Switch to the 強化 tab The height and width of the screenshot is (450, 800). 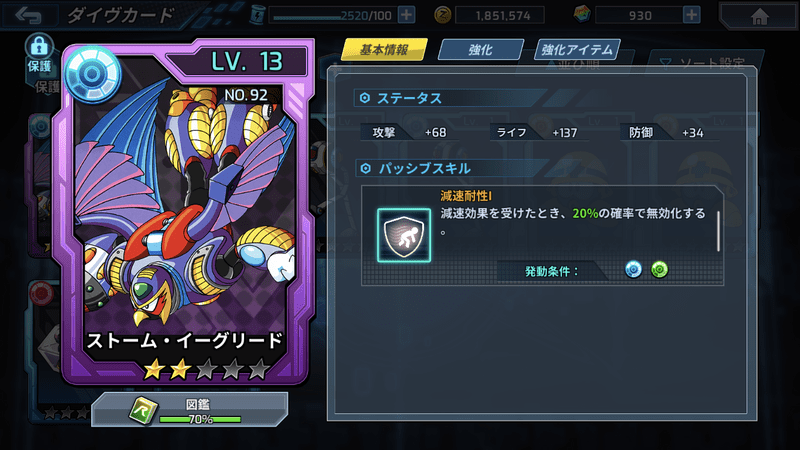[x=480, y=49]
